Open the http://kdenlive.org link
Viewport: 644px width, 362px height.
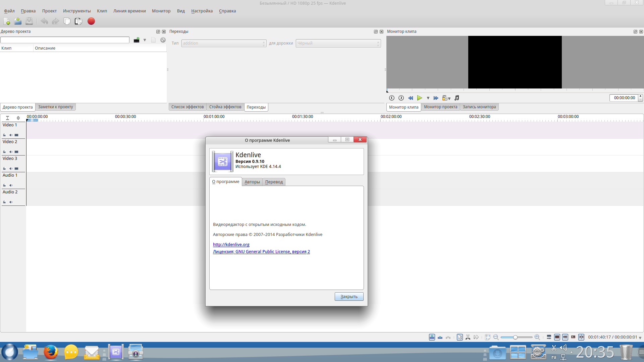[x=231, y=245]
